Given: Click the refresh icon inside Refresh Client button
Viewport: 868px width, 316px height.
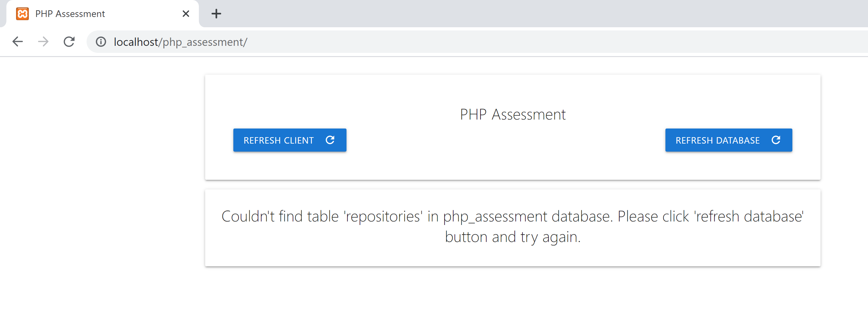Looking at the screenshot, I should [x=330, y=140].
